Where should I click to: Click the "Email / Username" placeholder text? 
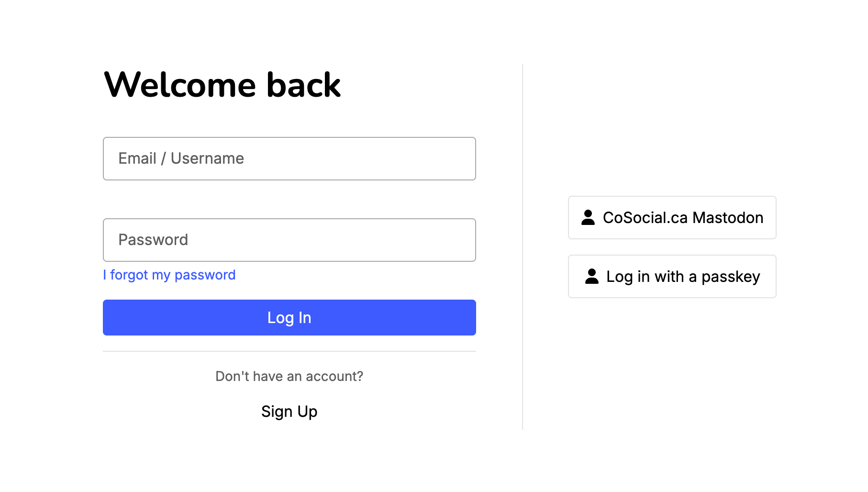181,158
